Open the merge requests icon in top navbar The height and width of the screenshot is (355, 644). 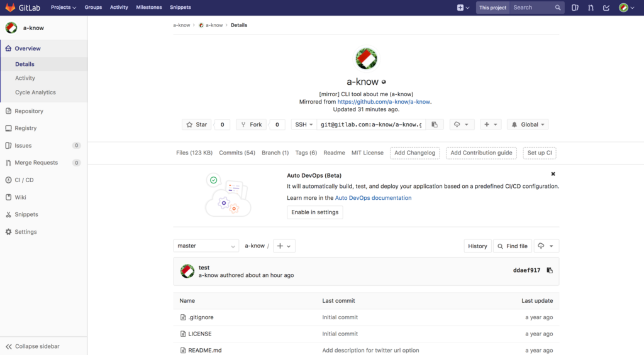coord(591,8)
